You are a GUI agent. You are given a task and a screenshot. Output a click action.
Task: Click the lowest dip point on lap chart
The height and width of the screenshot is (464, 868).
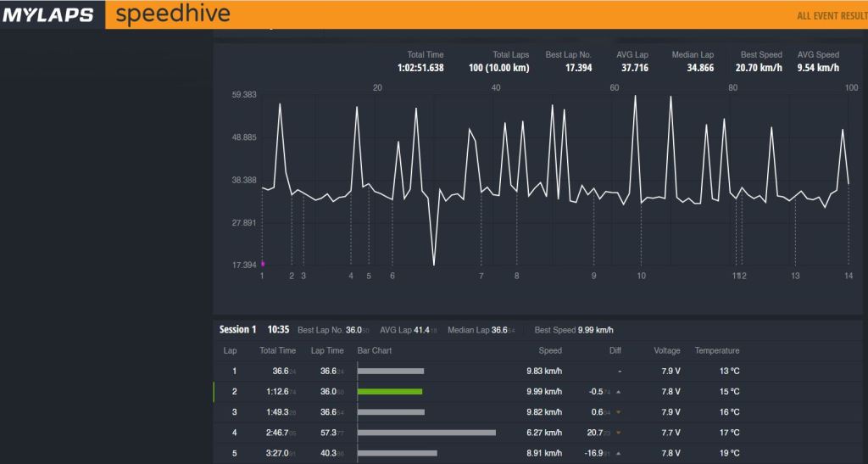click(434, 265)
